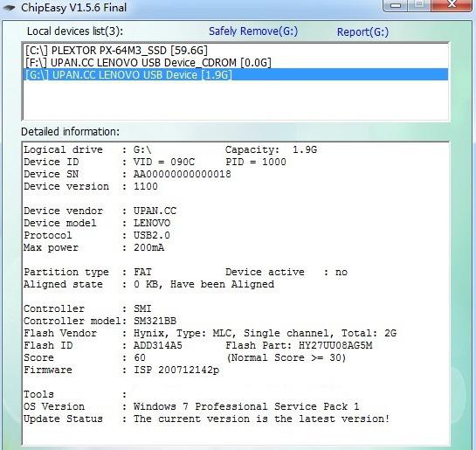Click the Detailed information label
This screenshot has width=476, height=450.
coord(71,132)
